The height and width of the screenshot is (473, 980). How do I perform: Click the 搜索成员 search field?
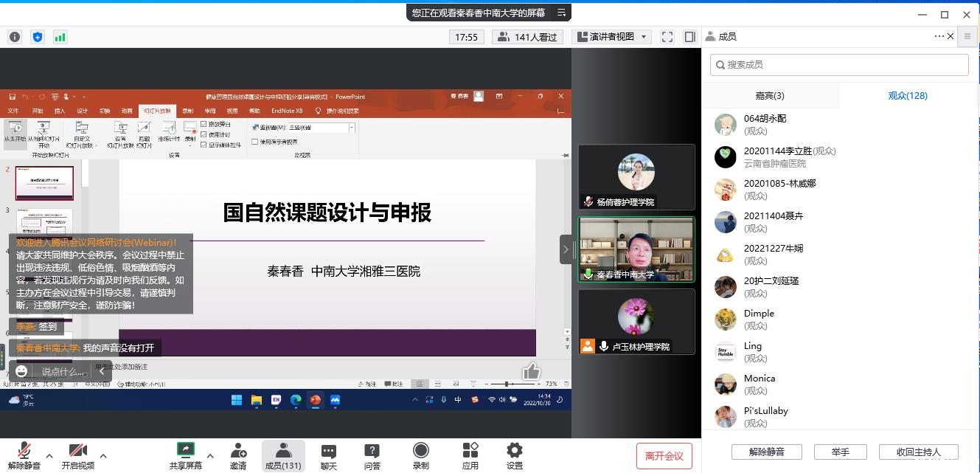tap(839, 65)
